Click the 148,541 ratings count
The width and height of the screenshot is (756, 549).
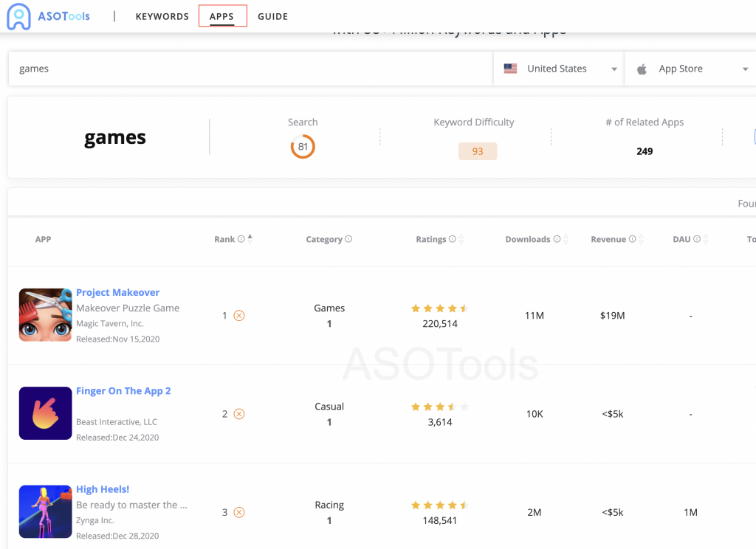pyautogui.click(x=440, y=520)
